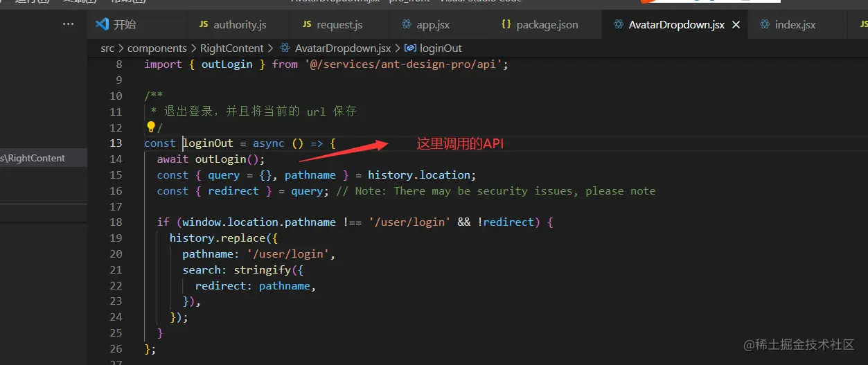Open the loginOut breadcrumb symbol list
The height and width of the screenshot is (365, 868).
(x=441, y=48)
